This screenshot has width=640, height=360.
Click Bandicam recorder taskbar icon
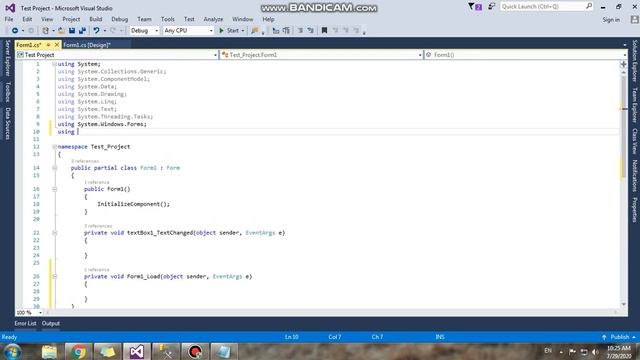pyautogui.click(x=195, y=351)
